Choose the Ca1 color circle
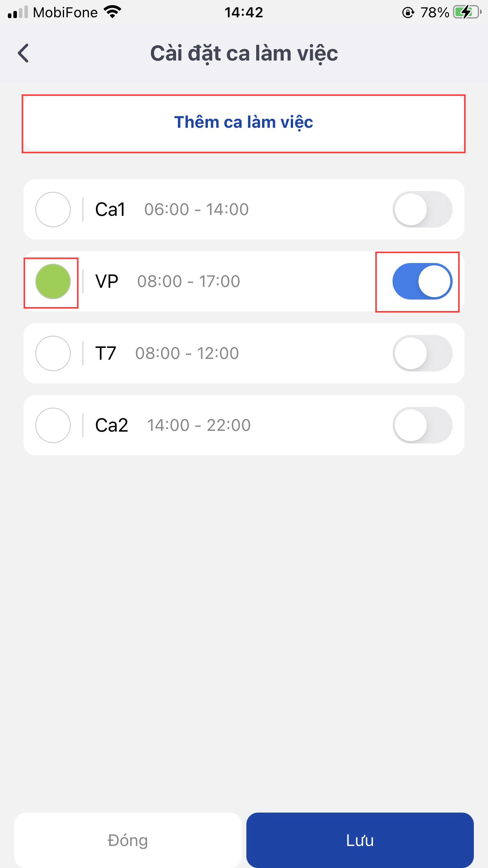The image size is (488, 868). [x=53, y=210]
